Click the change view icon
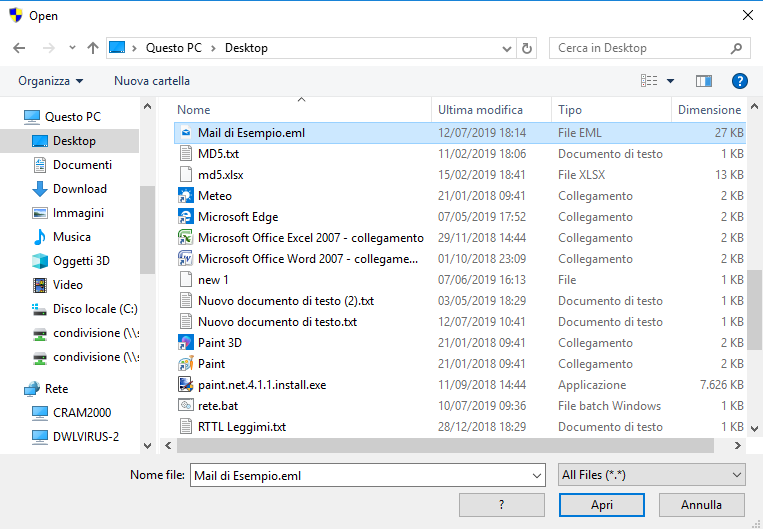763x529 pixels. 649,81
